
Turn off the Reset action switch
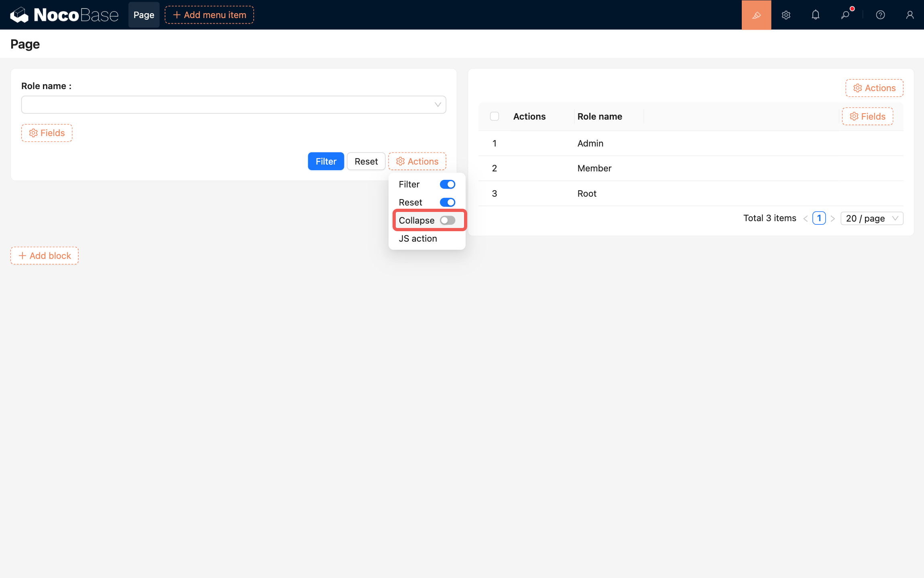[448, 202]
